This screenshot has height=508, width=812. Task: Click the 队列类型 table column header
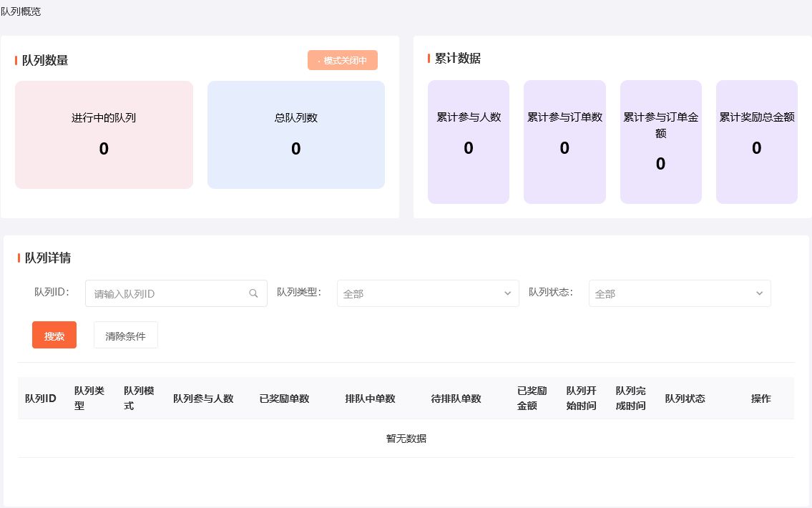click(89, 399)
